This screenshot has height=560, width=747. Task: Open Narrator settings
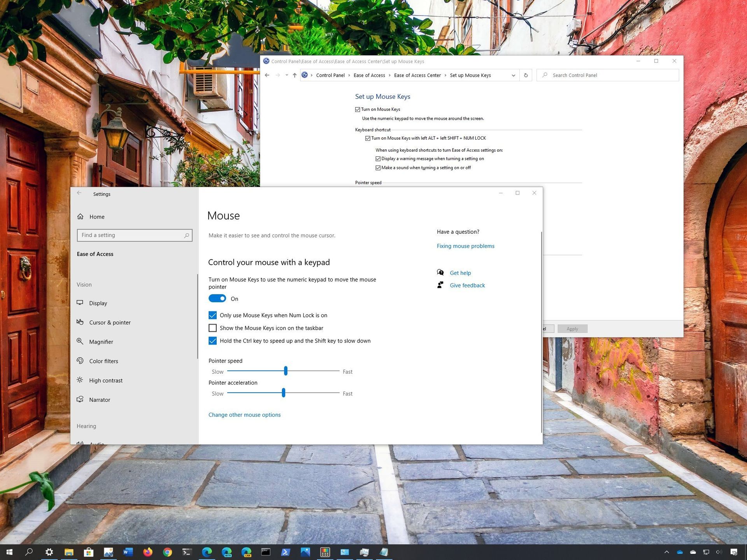tap(100, 399)
